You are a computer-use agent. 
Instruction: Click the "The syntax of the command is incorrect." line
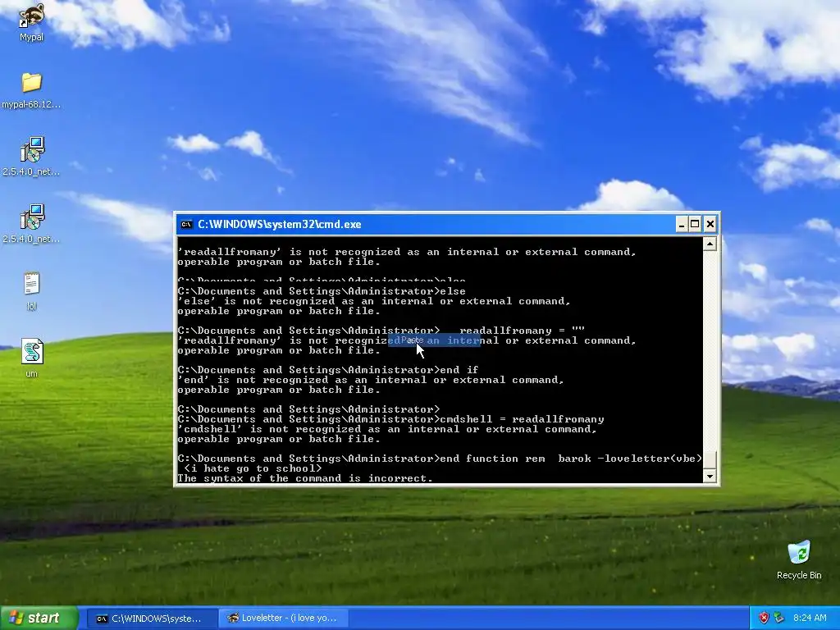point(305,478)
